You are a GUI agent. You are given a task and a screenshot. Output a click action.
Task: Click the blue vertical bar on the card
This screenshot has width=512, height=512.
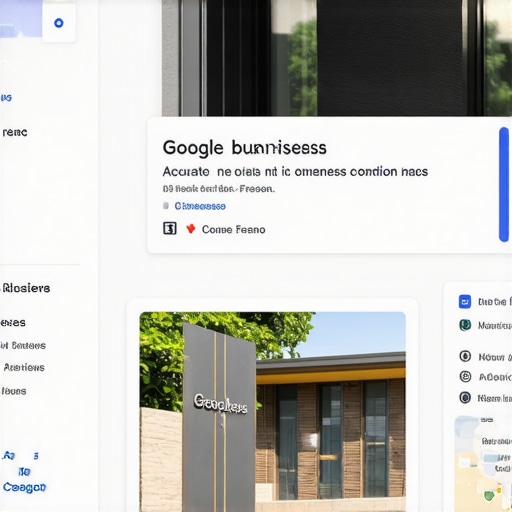pyautogui.click(x=504, y=184)
